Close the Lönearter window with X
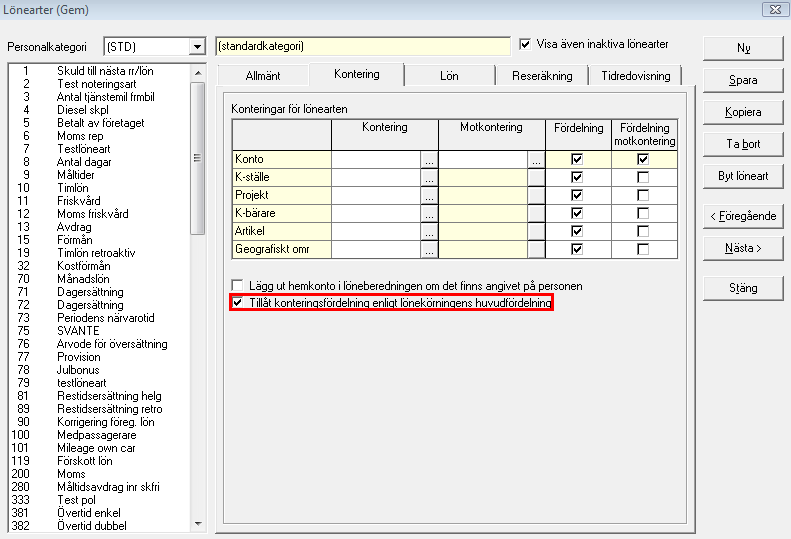 (x=775, y=9)
